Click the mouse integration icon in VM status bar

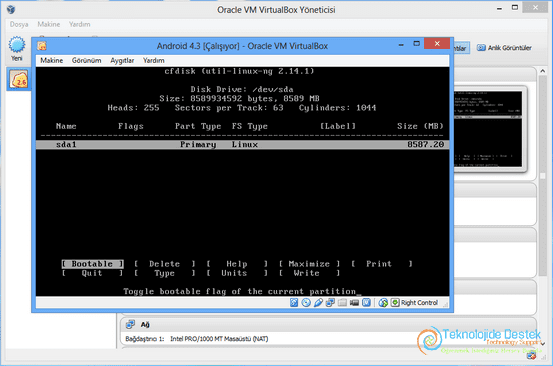pyautogui.click(x=383, y=303)
